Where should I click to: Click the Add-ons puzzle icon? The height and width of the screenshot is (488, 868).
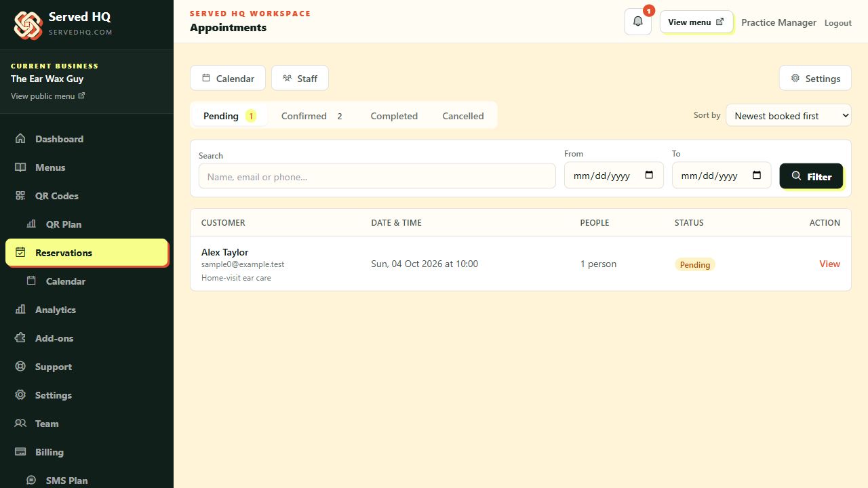point(21,338)
